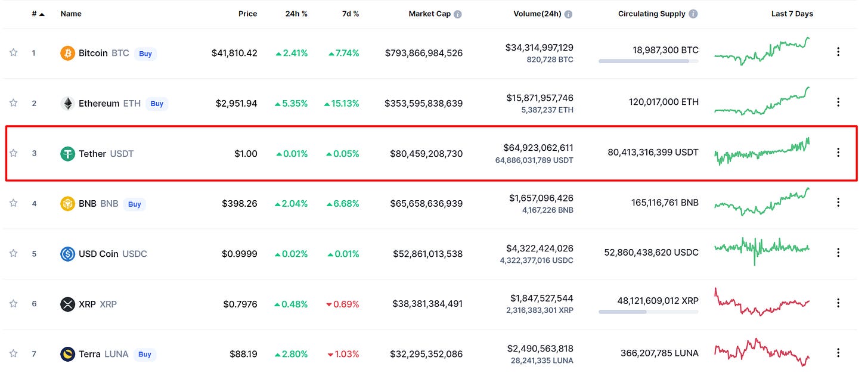Click the USD Coin logo icon
The height and width of the screenshot is (376, 868).
68,254
